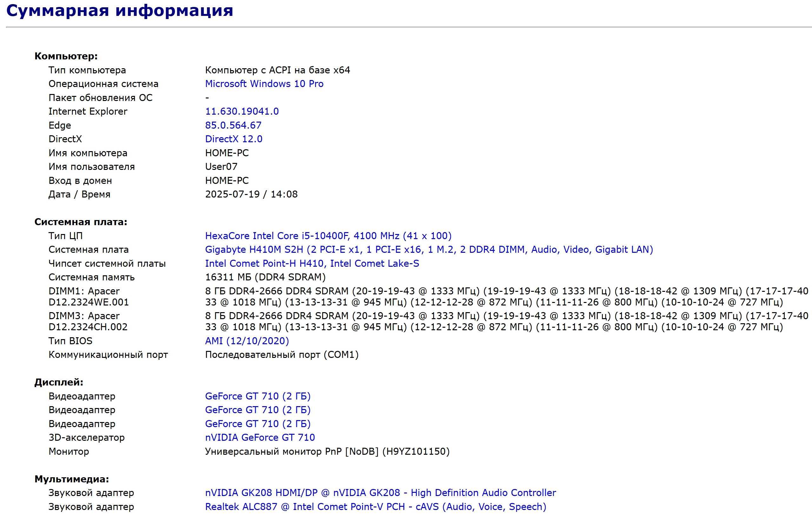Select the 'Тип компьютера' label
This screenshot has height=523, width=812.
[87, 70]
